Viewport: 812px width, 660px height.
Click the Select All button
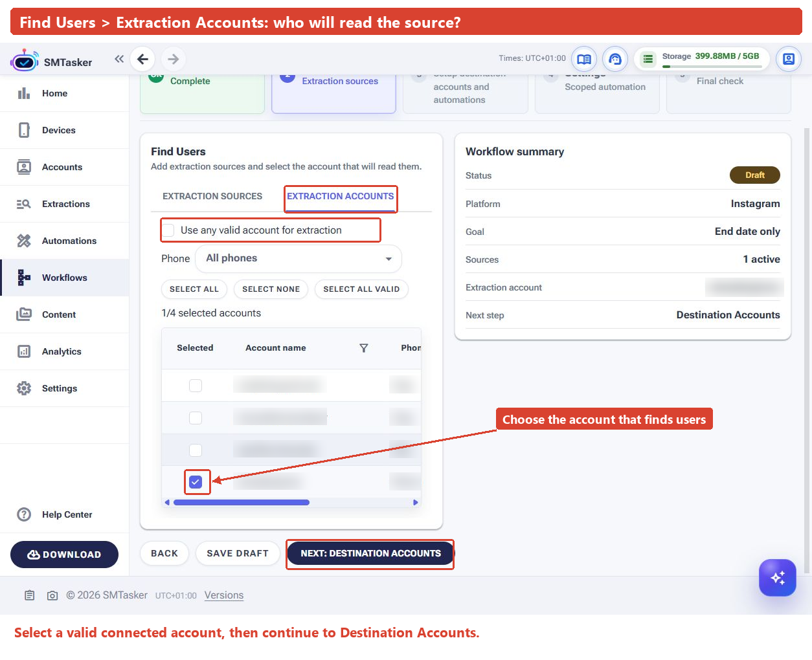point(194,289)
